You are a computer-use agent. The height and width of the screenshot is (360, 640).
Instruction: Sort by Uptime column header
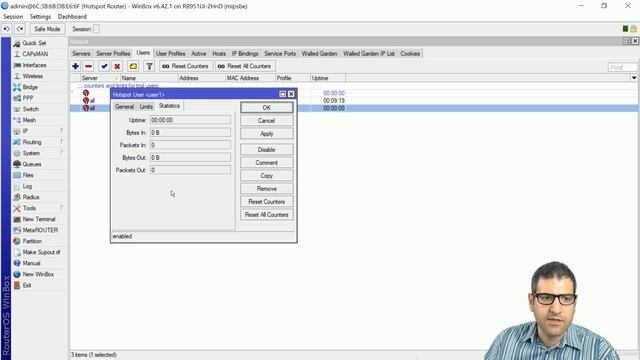(x=327, y=78)
